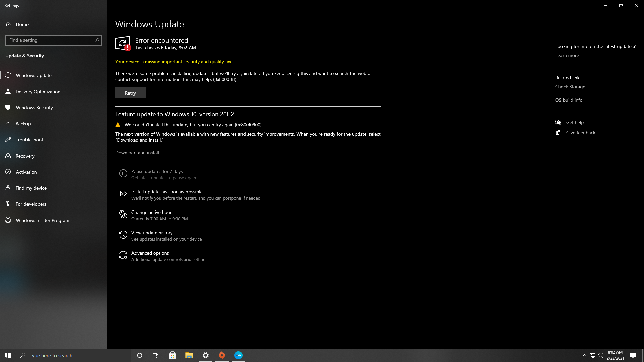Click the change active hours clock icon
644x362 pixels.
point(123,214)
